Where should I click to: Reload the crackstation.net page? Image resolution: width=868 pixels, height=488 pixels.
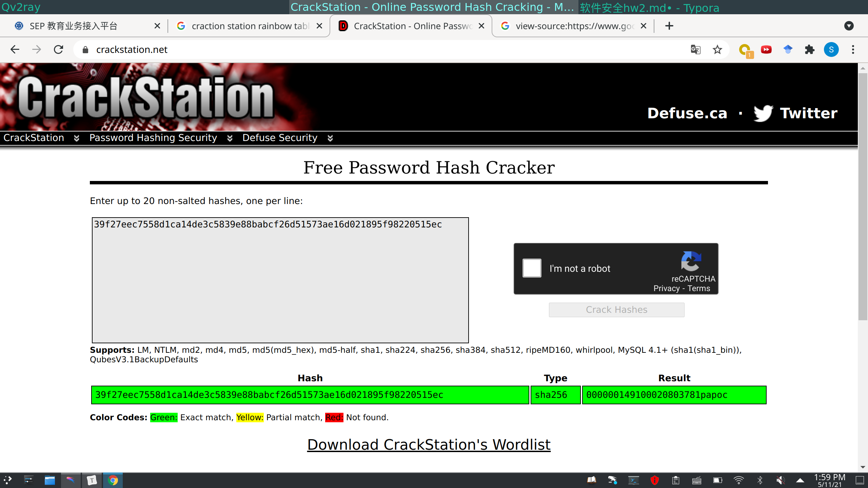tap(58, 49)
